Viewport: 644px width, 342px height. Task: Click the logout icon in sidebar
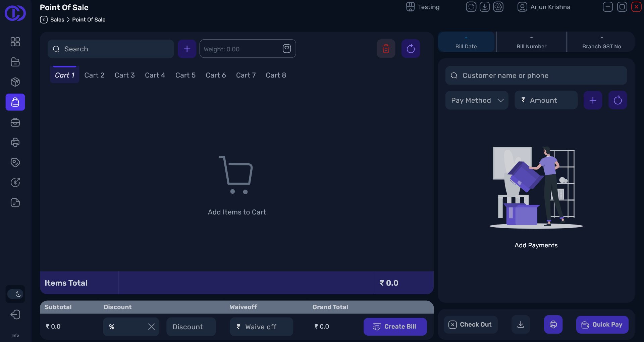(15, 314)
